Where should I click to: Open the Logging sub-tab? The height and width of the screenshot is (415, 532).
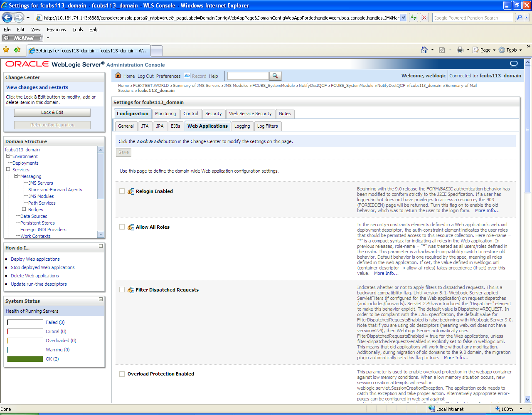242,126
